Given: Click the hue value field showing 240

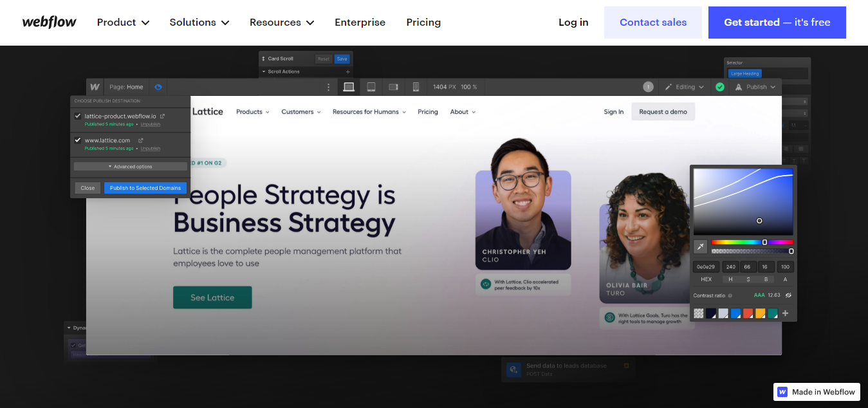Looking at the screenshot, I should [730, 266].
